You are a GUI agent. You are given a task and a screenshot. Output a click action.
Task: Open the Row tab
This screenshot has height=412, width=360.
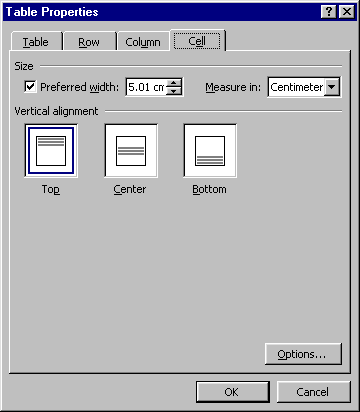click(x=89, y=42)
